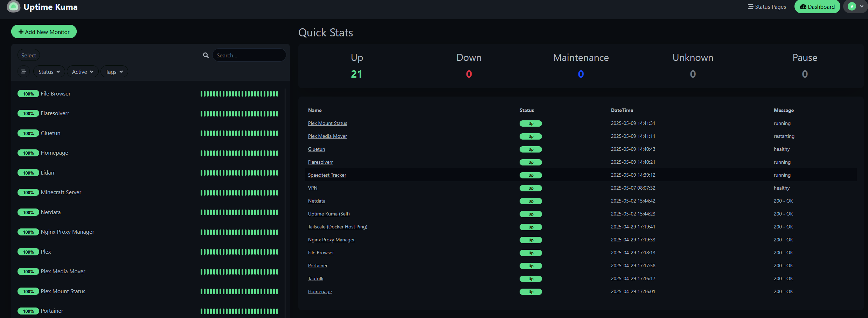This screenshot has width=868, height=318.
Task: Click the hamburger filter icon beside Status
Action: tap(23, 72)
